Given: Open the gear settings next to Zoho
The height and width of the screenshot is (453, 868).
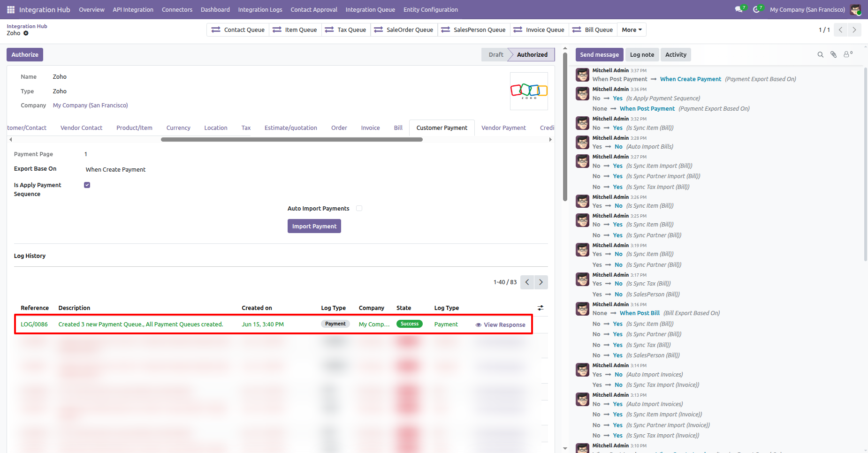Looking at the screenshot, I should (x=26, y=33).
